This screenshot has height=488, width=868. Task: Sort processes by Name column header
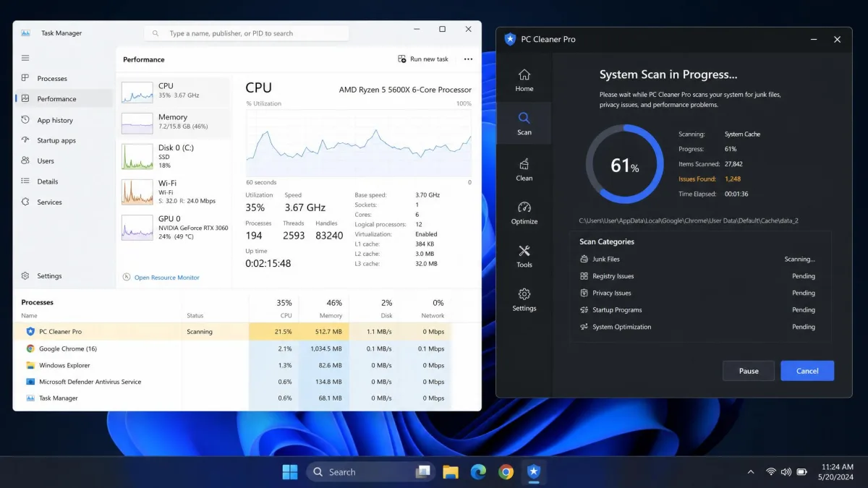(29, 315)
